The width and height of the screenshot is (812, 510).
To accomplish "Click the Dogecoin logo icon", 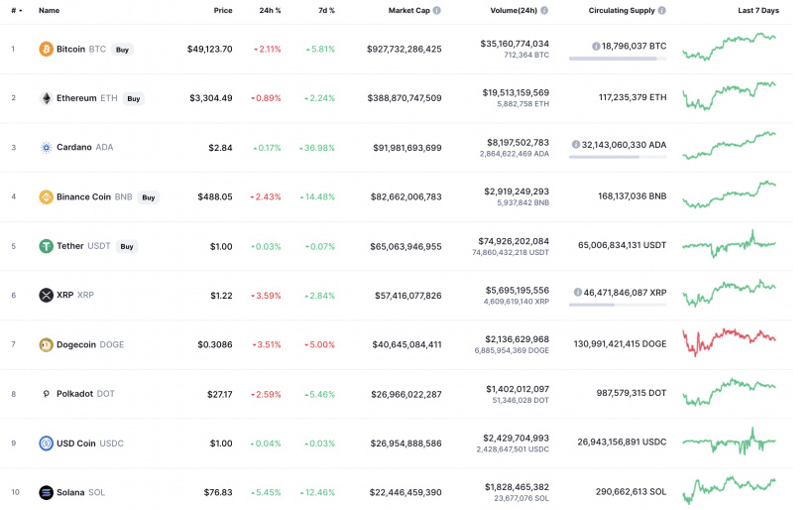I will click(x=46, y=344).
